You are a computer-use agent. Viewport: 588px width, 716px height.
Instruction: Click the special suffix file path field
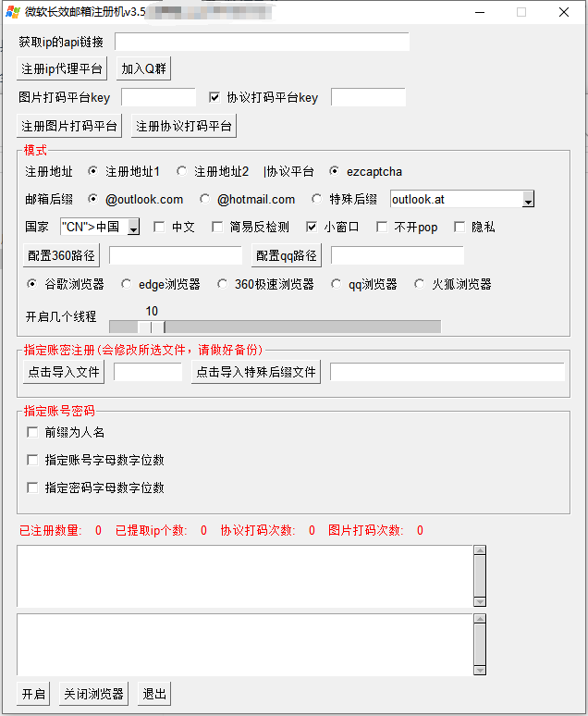point(447,372)
